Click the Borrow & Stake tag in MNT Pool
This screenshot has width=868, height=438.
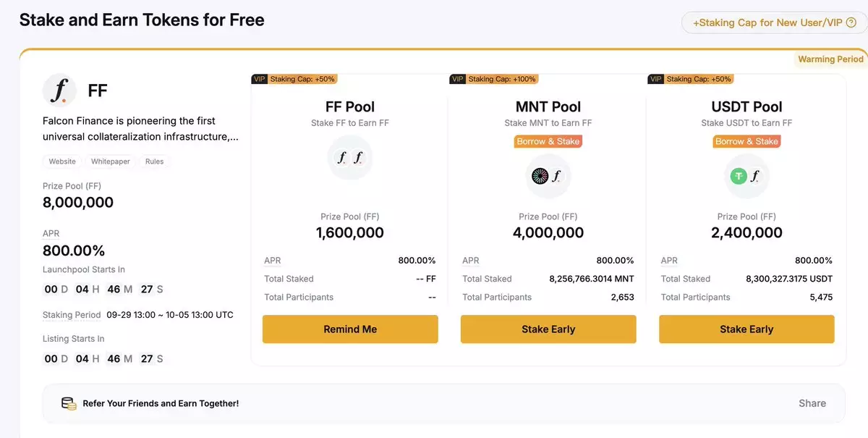coord(548,141)
